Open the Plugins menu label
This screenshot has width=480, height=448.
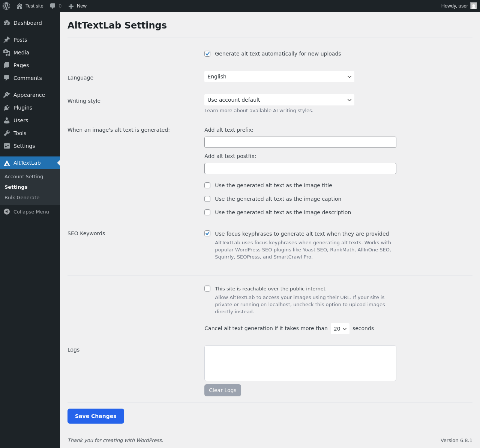[x=23, y=108]
